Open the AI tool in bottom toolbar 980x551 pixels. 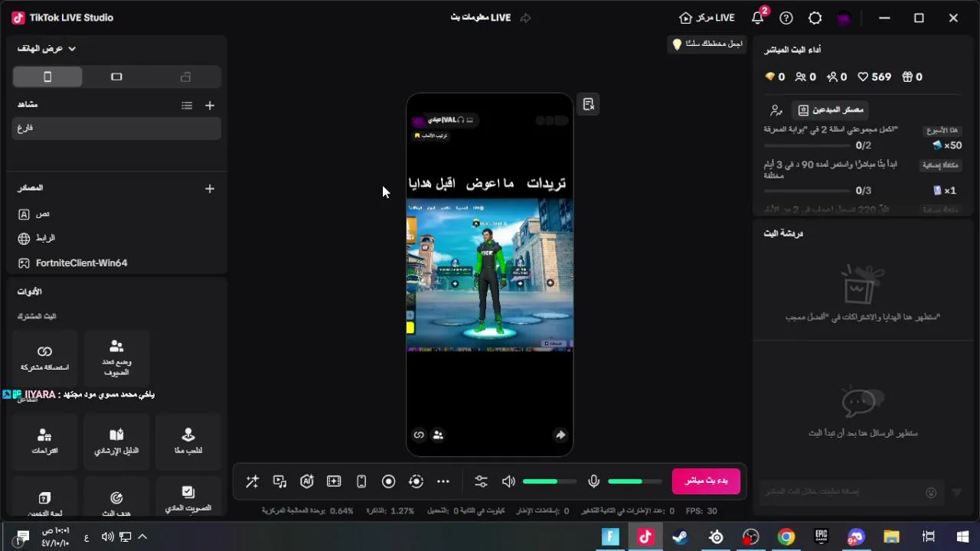coord(307,481)
